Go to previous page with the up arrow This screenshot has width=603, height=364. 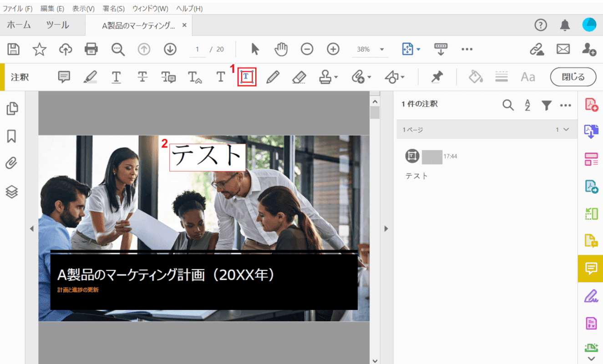pyautogui.click(x=144, y=49)
